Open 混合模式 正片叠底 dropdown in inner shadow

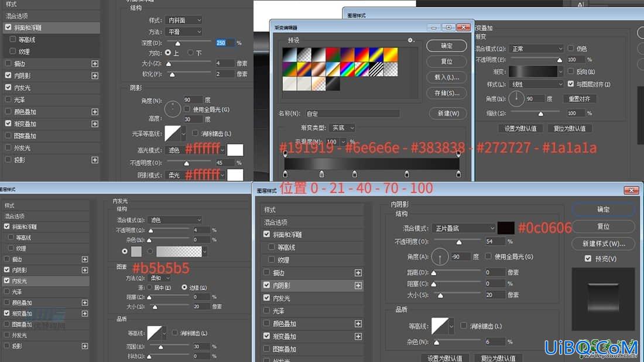(x=463, y=228)
